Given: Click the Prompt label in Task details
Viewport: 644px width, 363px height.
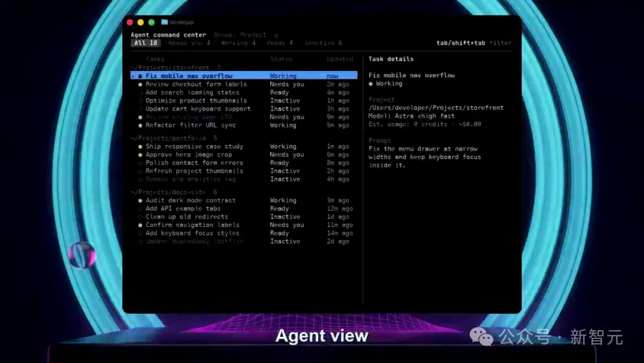Looking at the screenshot, I should click(379, 140).
